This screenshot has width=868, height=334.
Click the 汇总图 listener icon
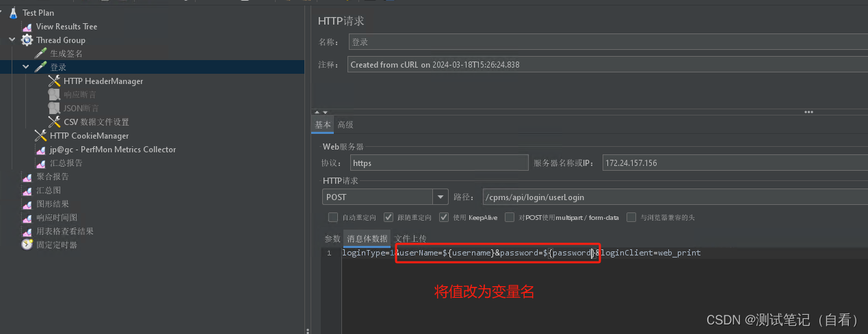coord(27,191)
